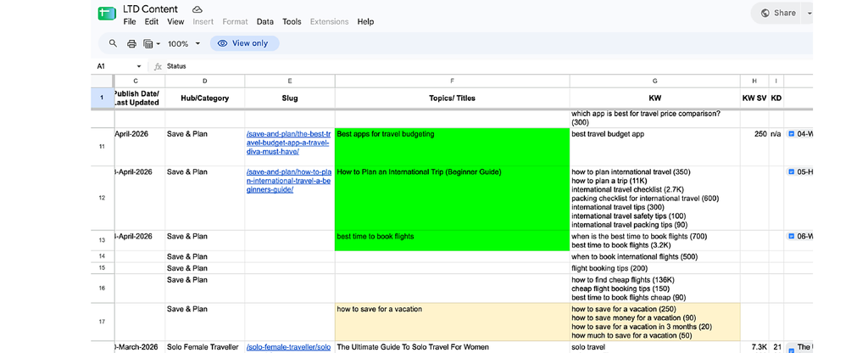
Task: Select green cell best time to book flights
Action: [x=453, y=240]
